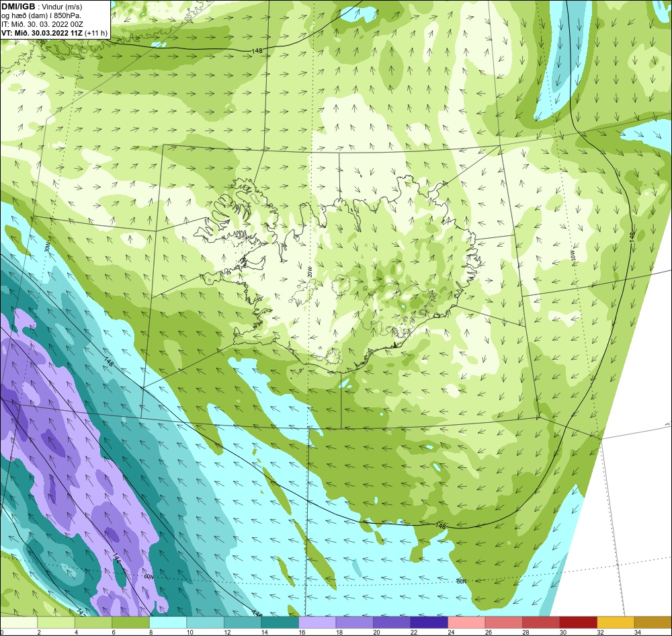Viewport: 672px width, 636px height.
Task: Pick the 22–24 m/s indigo swatch
Action: pyautogui.click(x=429, y=623)
